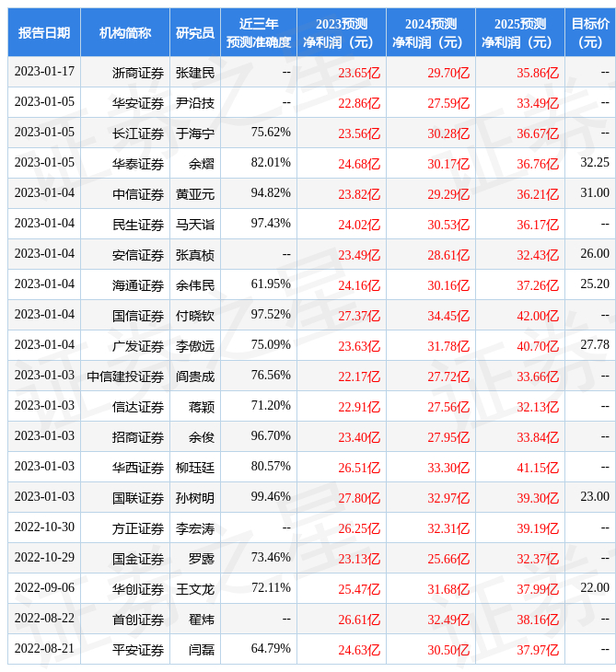The width and height of the screenshot is (616, 672).
Task: Click 2025 profit forecast 41.15亿
Action: [x=538, y=468]
